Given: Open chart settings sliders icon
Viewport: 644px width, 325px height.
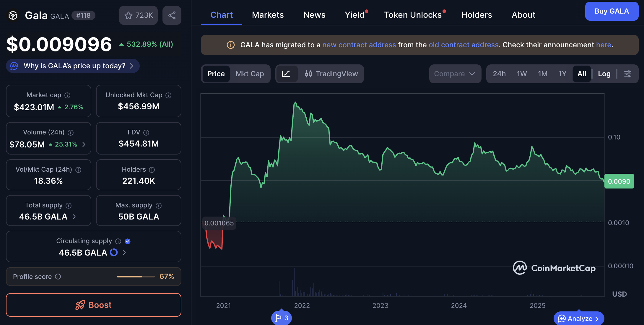Looking at the screenshot, I should point(628,74).
